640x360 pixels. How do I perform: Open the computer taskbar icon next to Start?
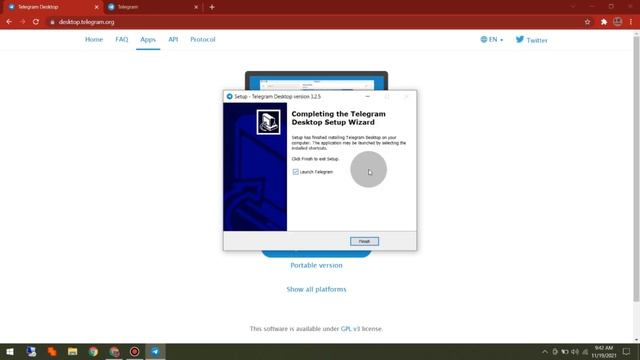click(31, 351)
